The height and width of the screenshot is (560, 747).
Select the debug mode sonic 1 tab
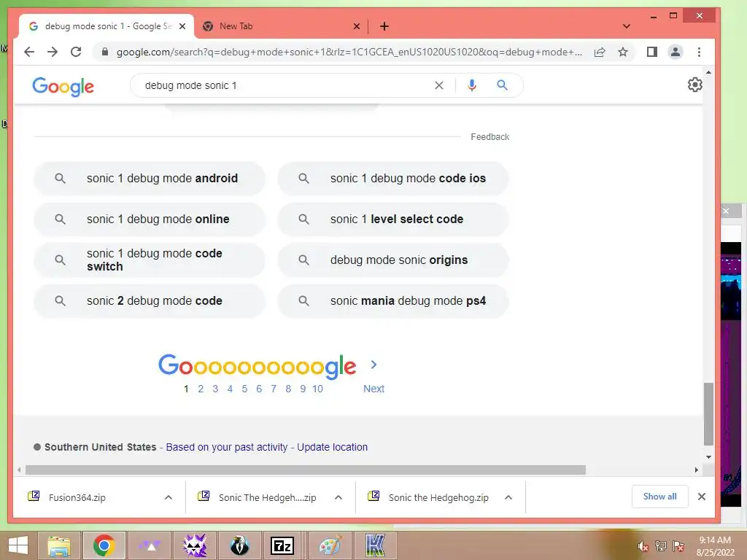coord(107,26)
